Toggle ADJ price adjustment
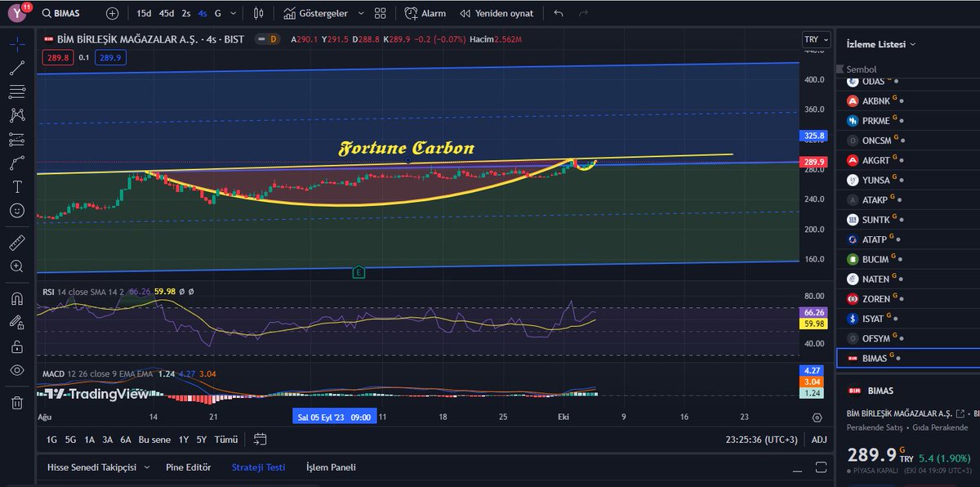 pyautogui.click(x=819, y=440)
